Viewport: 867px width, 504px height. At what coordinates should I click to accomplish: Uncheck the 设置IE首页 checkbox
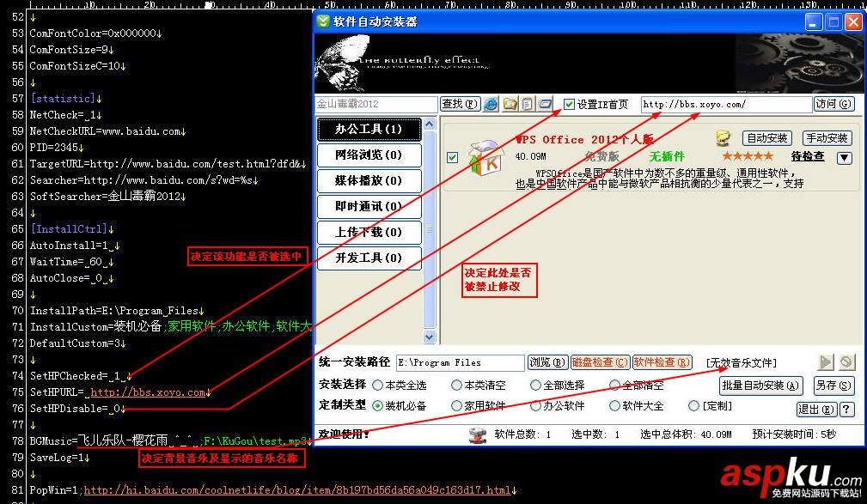567,103
